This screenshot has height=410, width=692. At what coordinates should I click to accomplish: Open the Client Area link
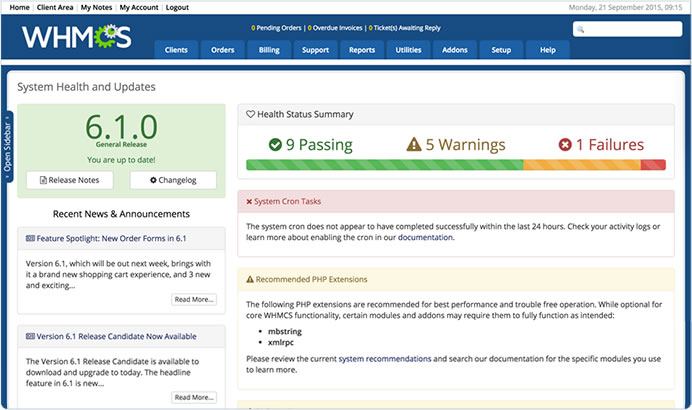[x=55, y=8]
